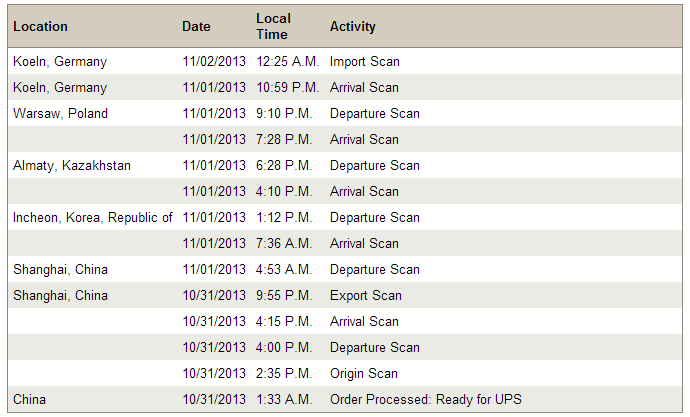
Task: Click the Almaty, Kazakhstan location cell
Action: [x=72, y=166]
